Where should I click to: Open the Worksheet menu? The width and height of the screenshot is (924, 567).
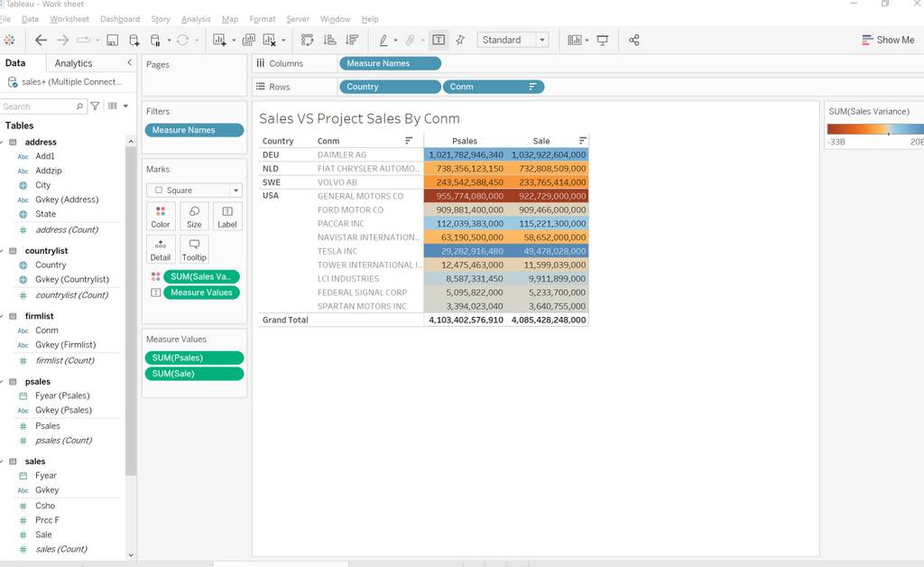pos(69,19)
